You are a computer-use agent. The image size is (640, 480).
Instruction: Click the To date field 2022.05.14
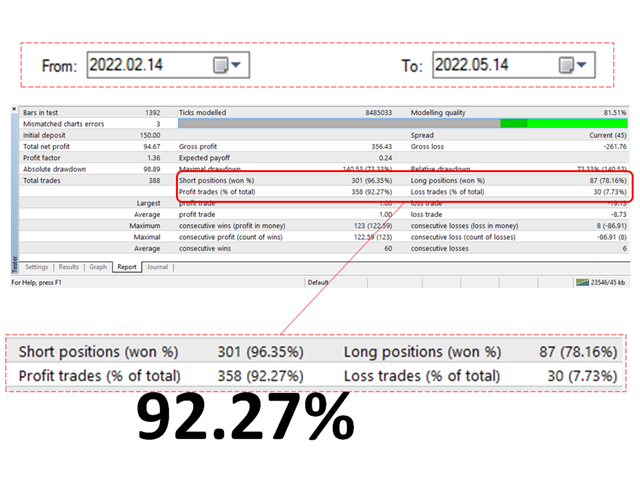513,65
